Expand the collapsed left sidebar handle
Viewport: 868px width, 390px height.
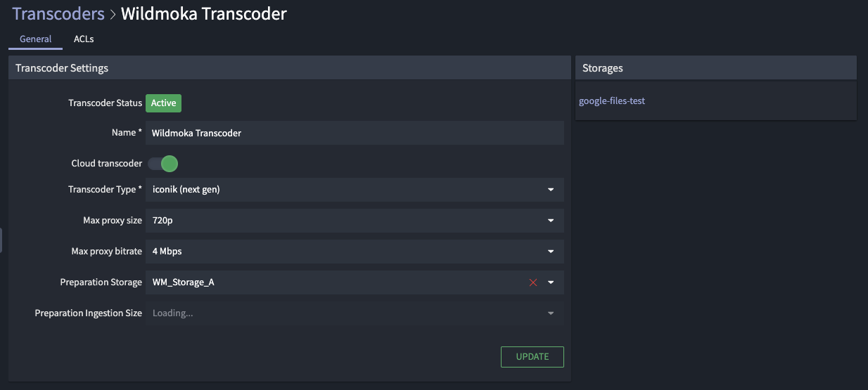click(1, 240)
